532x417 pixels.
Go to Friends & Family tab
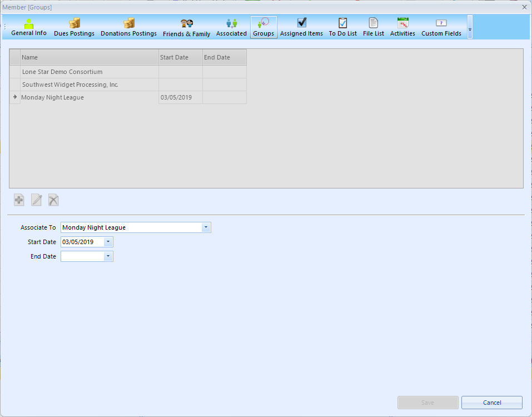(187, 27)
